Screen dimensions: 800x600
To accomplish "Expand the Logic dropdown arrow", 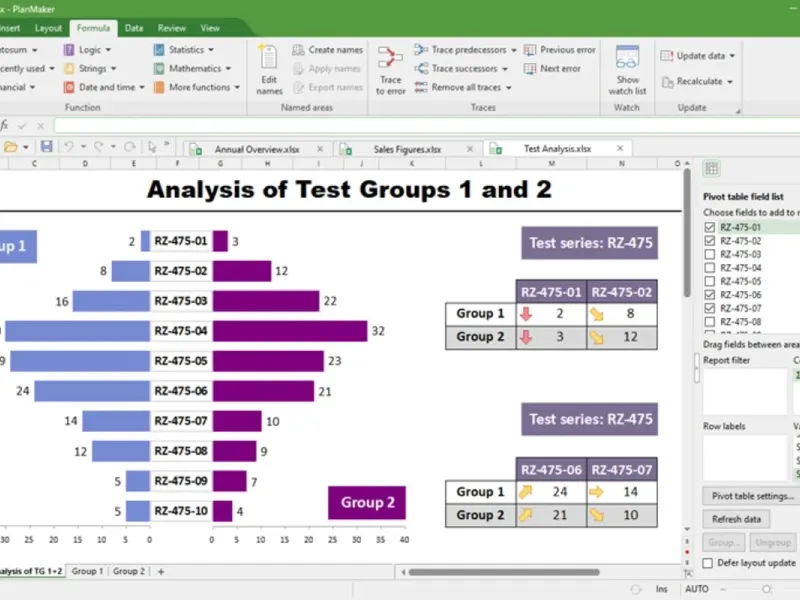I will pos(108,50).
